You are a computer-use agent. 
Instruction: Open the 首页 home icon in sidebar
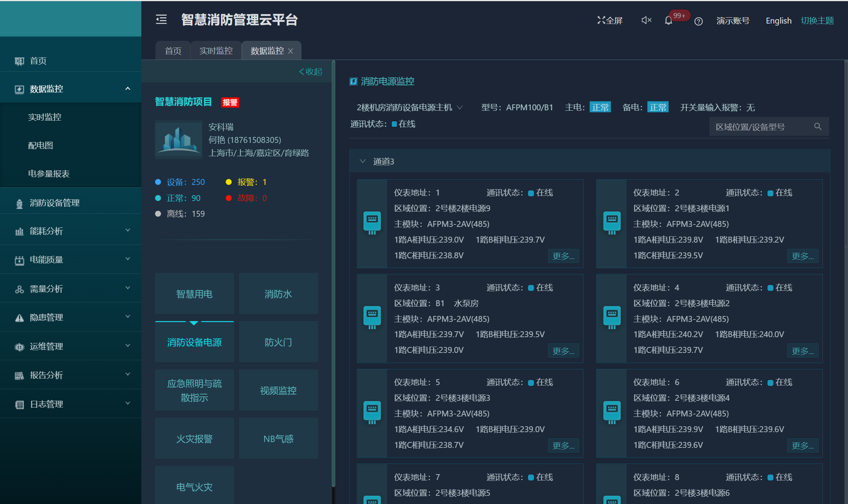pos(19,61)
